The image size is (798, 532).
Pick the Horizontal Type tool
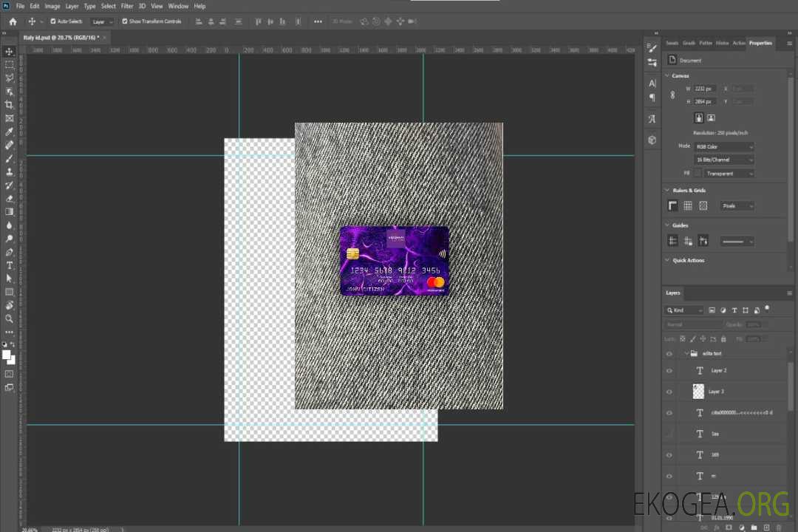(9, 265)
